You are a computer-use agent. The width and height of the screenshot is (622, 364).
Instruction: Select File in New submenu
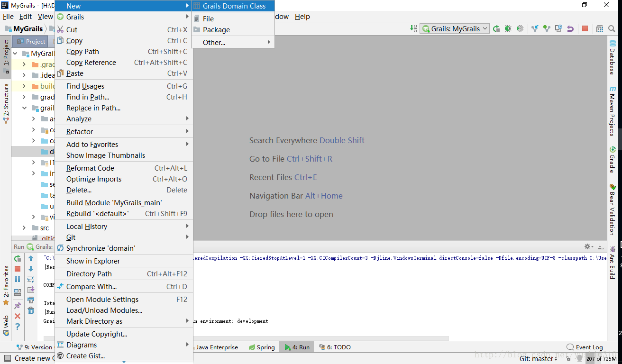tap(233, 18)
